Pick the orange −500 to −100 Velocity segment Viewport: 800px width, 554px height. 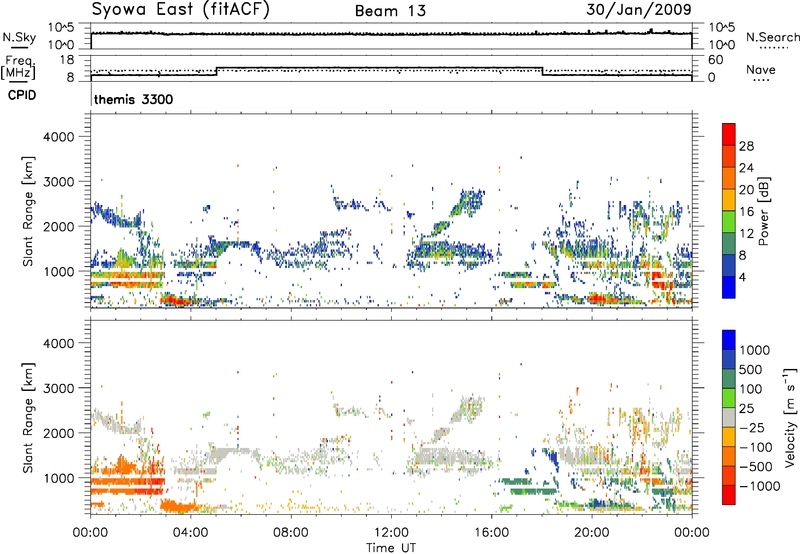729,457
